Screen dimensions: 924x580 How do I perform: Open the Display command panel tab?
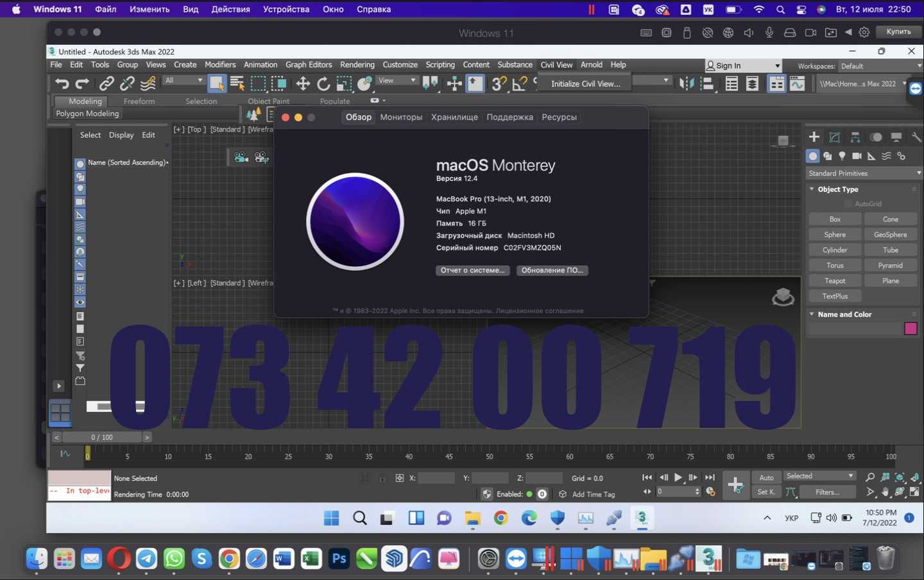click(x=896, y=137)
